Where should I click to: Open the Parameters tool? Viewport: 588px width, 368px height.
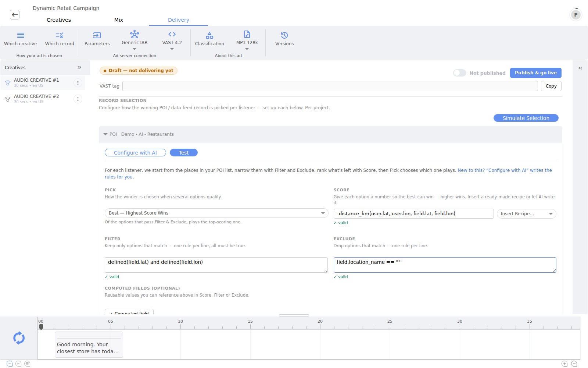97,38
